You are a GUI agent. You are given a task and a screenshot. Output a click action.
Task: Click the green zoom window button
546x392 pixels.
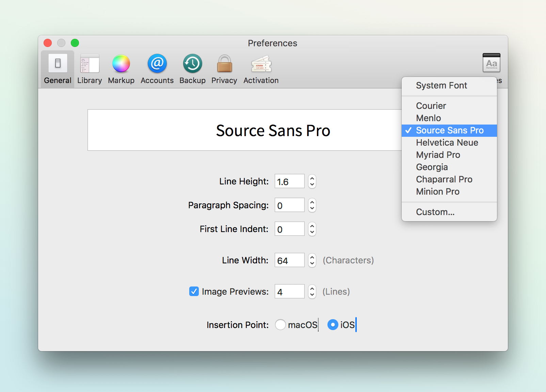tap(75, 43)
